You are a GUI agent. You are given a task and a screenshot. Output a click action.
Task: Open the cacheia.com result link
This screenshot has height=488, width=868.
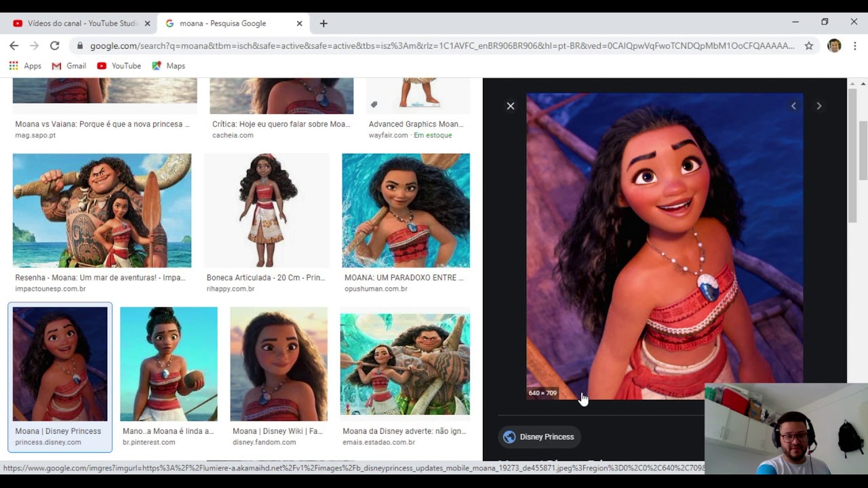pos(233,135)
